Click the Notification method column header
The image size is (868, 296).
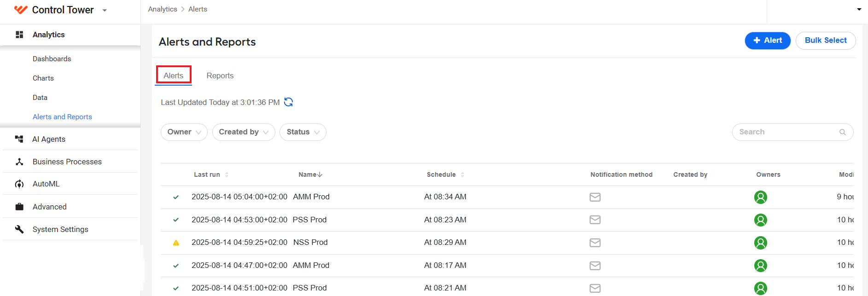pyautogui.click(x=622, y=174)
